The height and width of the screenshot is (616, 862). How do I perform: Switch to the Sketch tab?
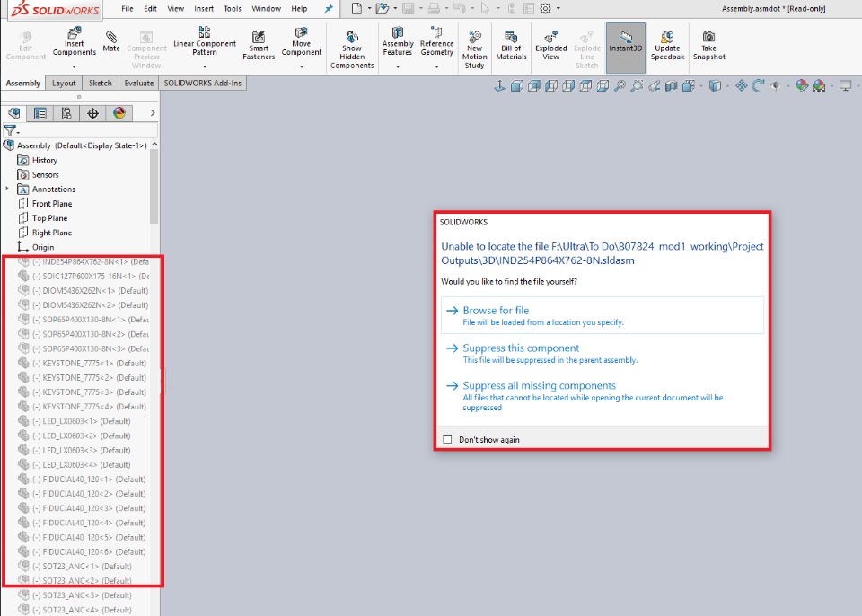100,83
